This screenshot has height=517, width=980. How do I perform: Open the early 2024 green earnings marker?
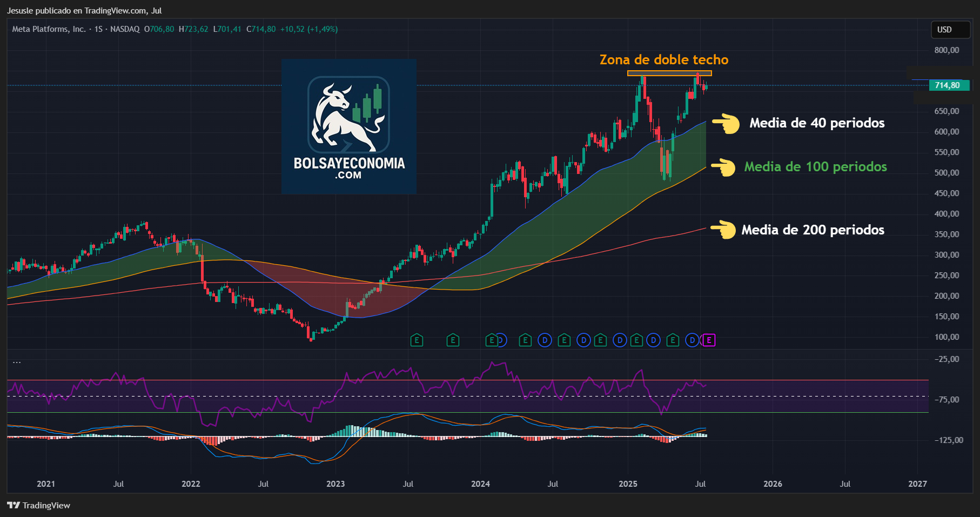(x=491, y=340)
